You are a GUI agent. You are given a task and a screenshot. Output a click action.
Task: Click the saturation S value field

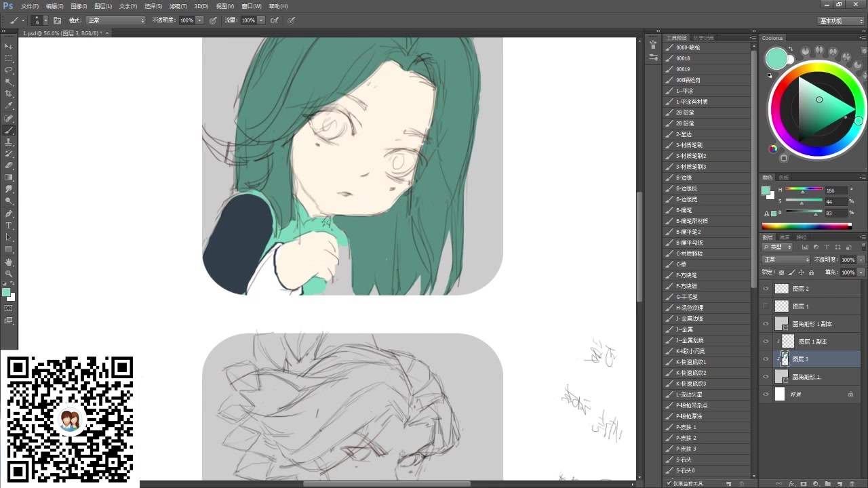(835, 201)
